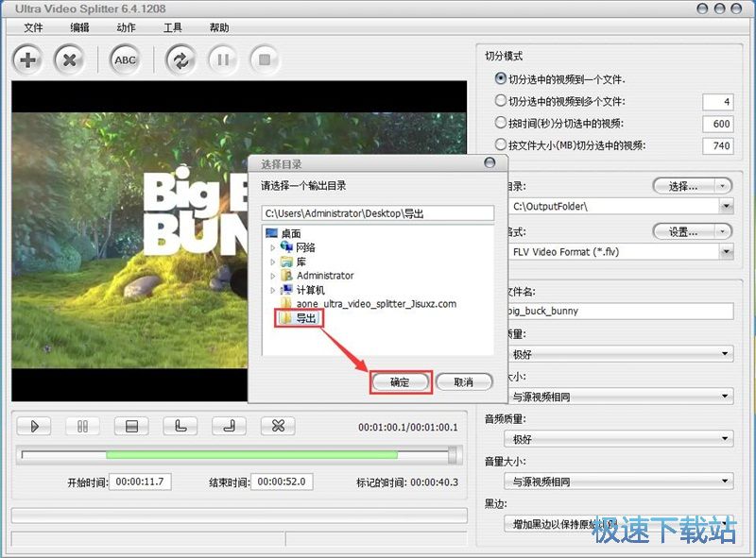Select split by file size MB option
Image resolution: width=756 pixels, height=558 pixels.
tap(501, 144)
